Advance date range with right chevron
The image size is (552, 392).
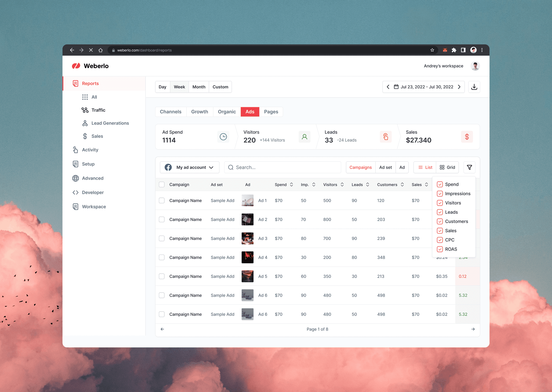pos(459,87)
